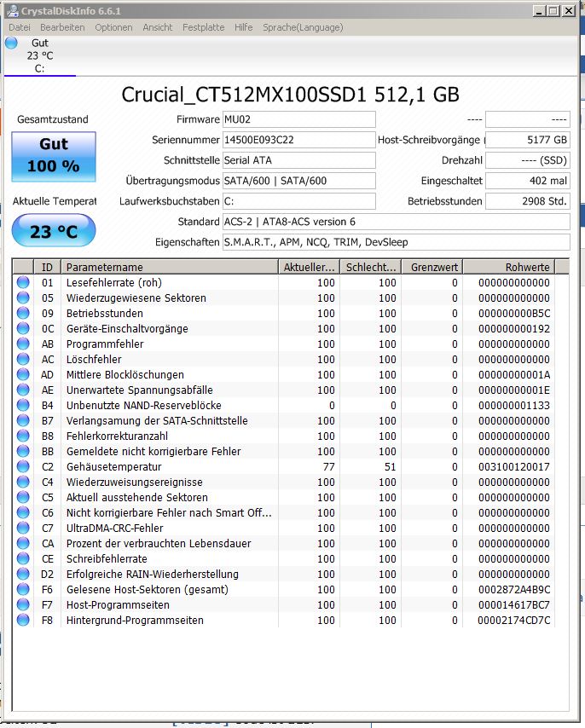Click the Eigenschaften field with S.M.A.R.T., APM

tap(396, 242)
